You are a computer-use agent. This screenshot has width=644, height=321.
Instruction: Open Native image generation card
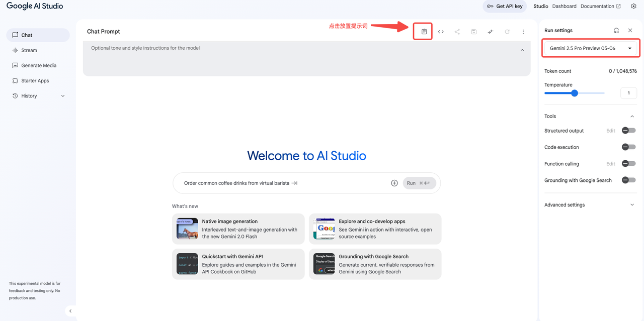click(x=238, y=229)
